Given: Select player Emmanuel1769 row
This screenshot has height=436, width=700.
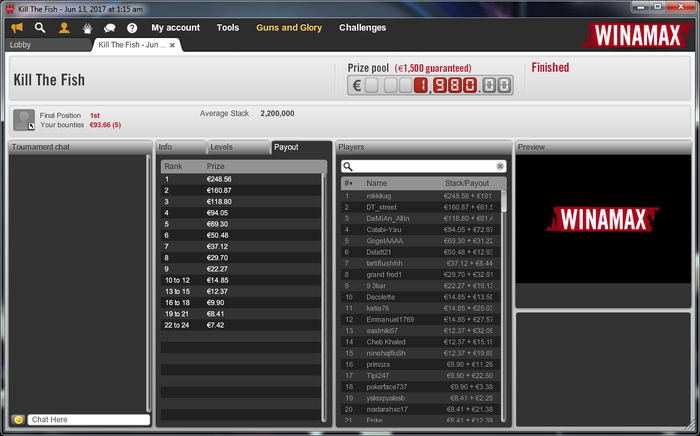Looking at the screenshot, I should click(421, 320).
